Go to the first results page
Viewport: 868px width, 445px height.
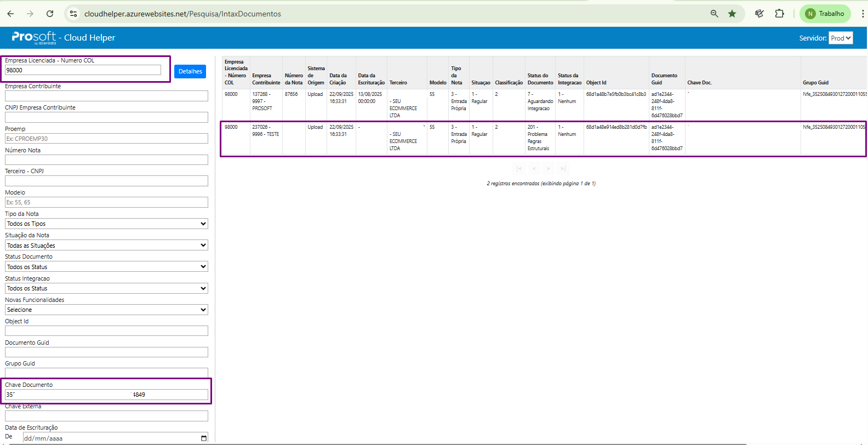click(519, 169)
